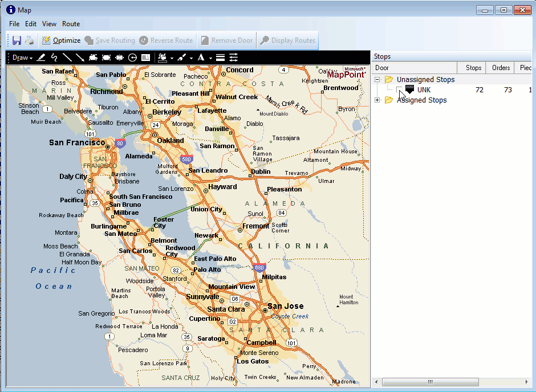Click the Optimize route button
The height and width of the screenshot is (392, 536).
coord(62,40)
